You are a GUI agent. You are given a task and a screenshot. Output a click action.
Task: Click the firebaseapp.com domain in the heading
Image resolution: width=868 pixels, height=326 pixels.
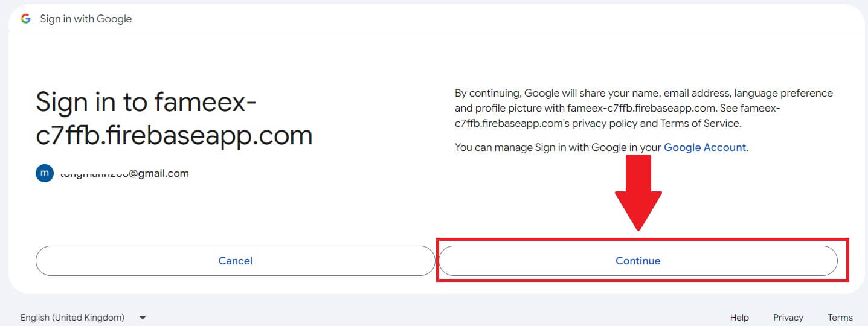tap(174, 135)
